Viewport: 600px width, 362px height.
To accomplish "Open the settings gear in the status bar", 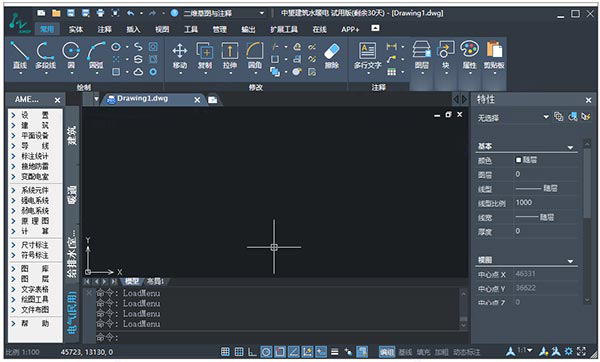I will pos(569,351).
